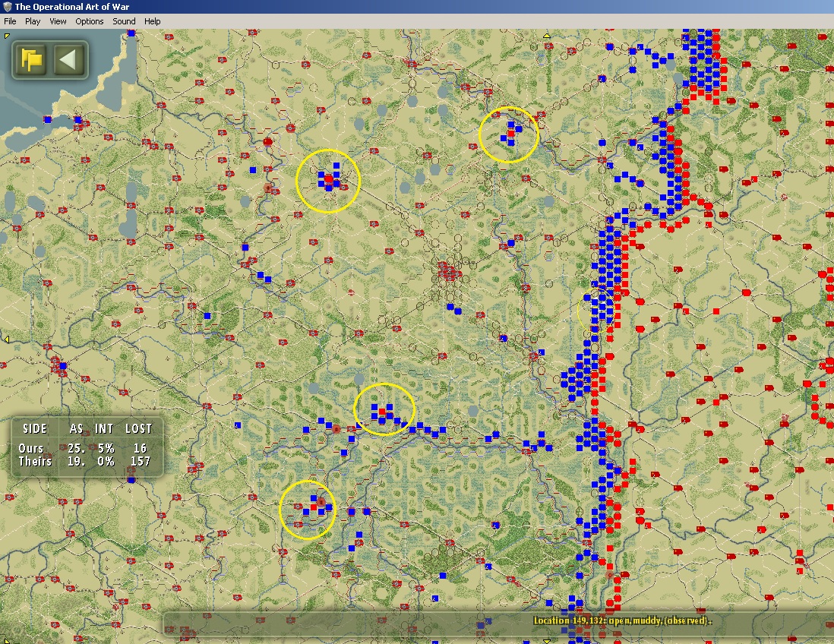Click the "5%" INT value for Ours

[106, 448]
